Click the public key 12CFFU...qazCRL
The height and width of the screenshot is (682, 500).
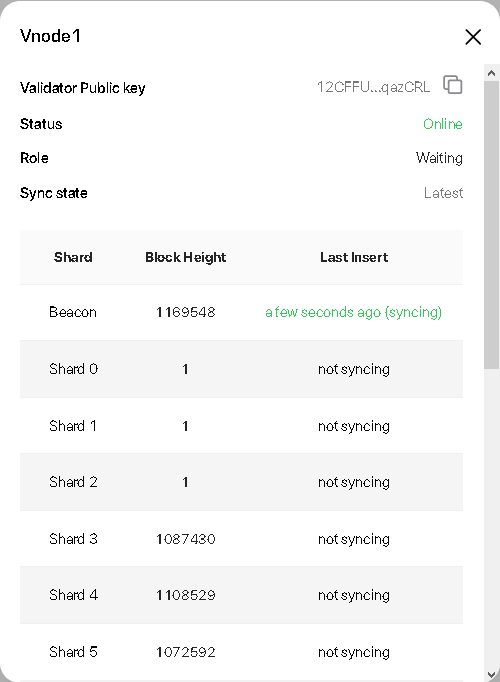(x=373, y=87)
